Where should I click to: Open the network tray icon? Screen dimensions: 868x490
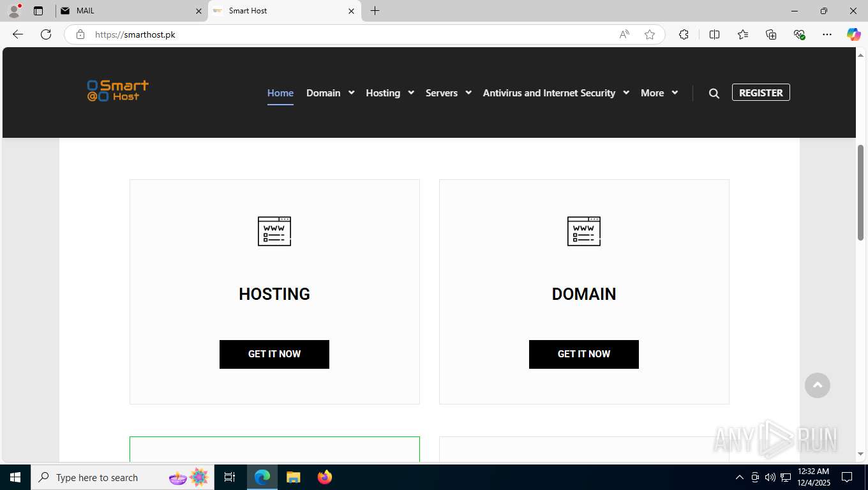tap(786, 477)
